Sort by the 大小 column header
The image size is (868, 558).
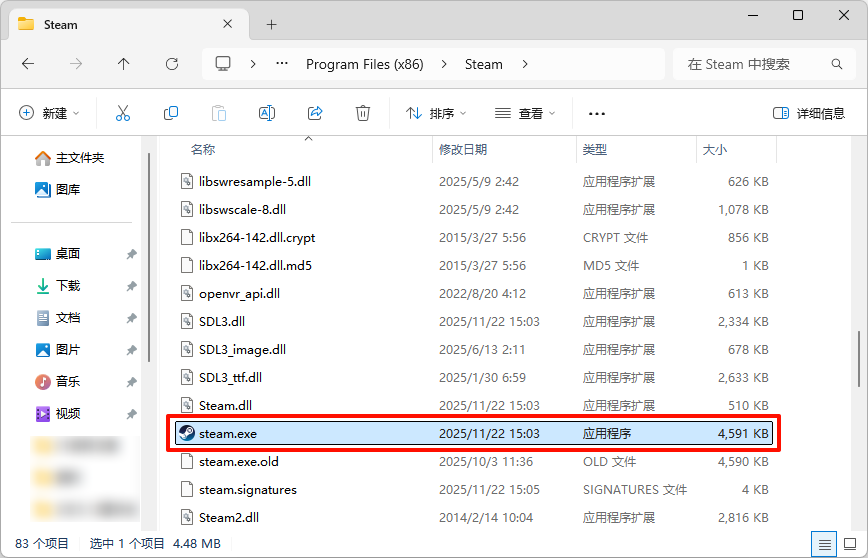(x=715, y=150)
